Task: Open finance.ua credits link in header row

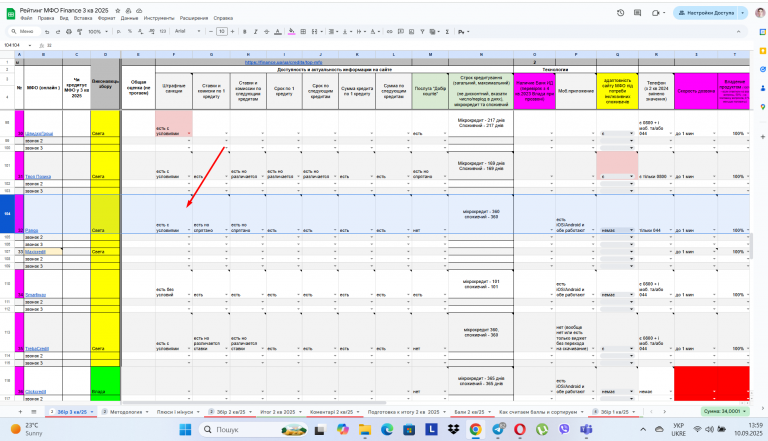Action: pos(284,62)
